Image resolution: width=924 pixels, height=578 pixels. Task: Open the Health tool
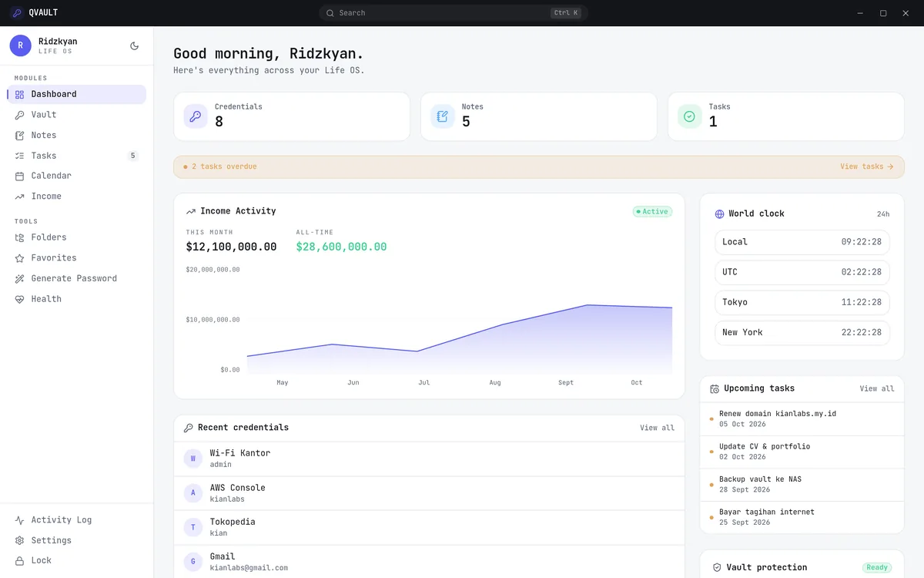click(x=76, y=299)
